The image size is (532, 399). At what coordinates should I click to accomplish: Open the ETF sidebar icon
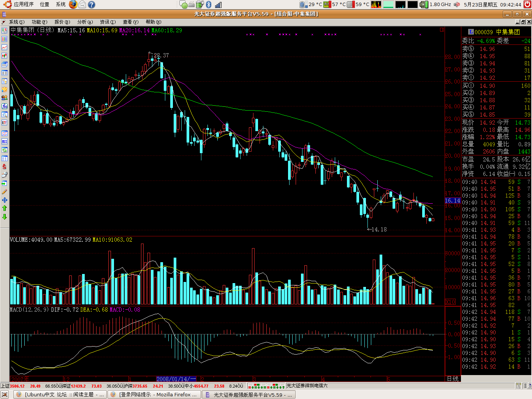[x=5, y=123]
